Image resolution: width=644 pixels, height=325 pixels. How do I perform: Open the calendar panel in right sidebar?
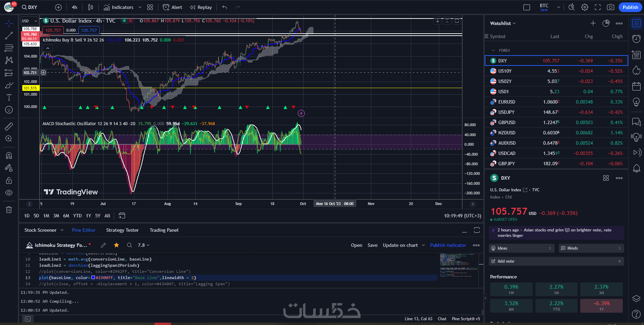(x=636, y=86)
